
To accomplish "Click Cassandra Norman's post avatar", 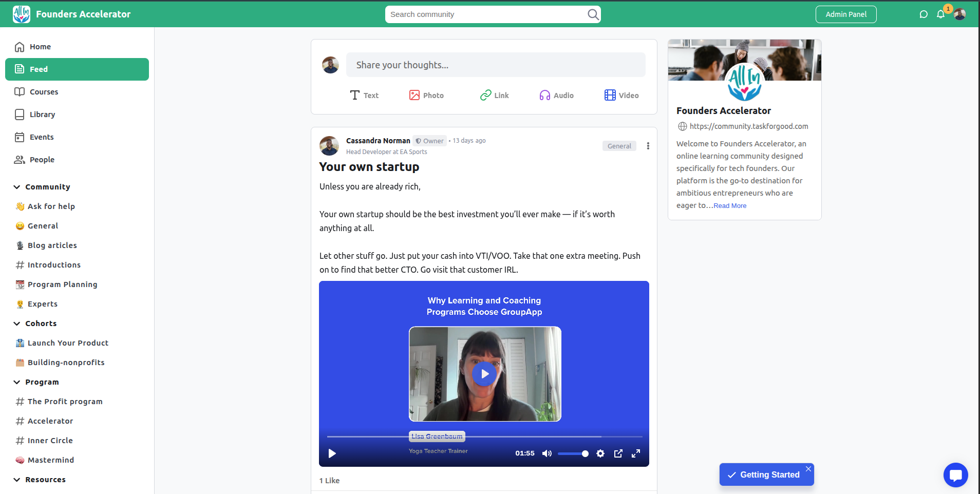I will coord(329,146).
